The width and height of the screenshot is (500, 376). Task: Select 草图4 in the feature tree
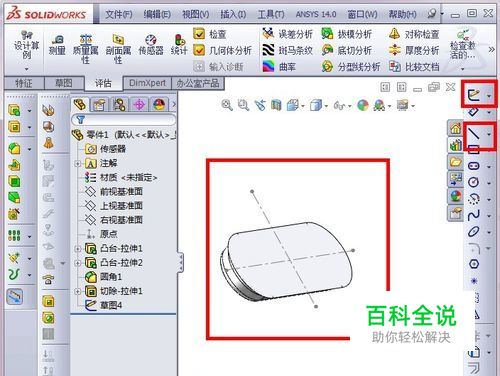point(104,305)
